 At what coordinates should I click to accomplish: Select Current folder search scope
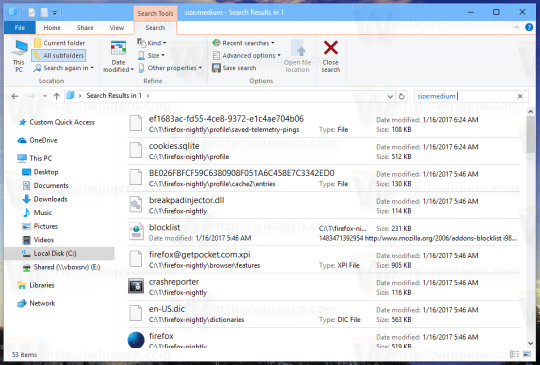click(60, 43)
